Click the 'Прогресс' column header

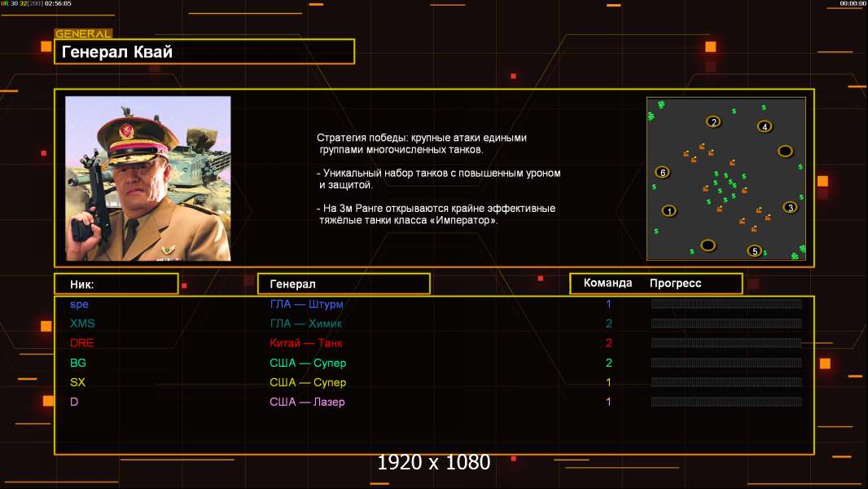click(x=675, y=284)
